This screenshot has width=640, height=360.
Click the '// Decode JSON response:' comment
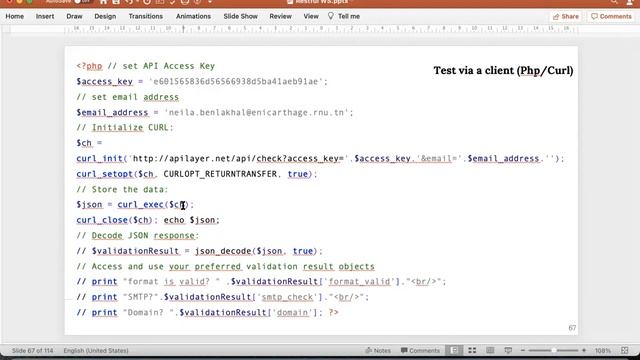(x=138, y=236)
